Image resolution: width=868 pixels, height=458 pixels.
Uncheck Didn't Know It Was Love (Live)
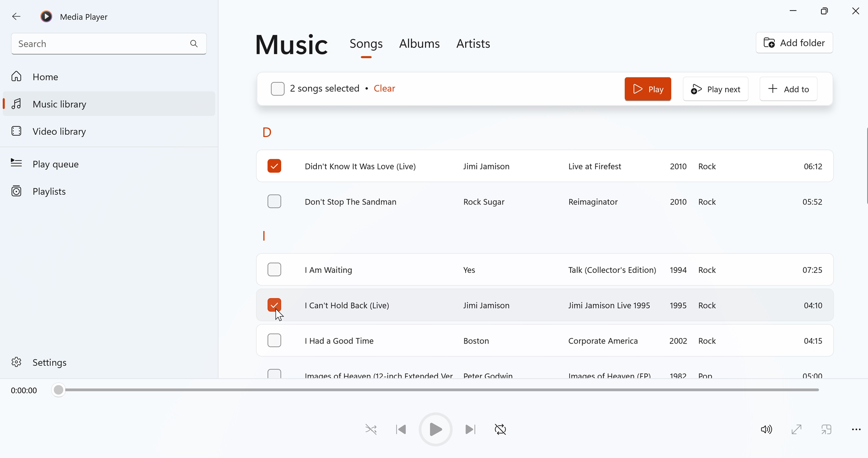[x=274, y=166]
